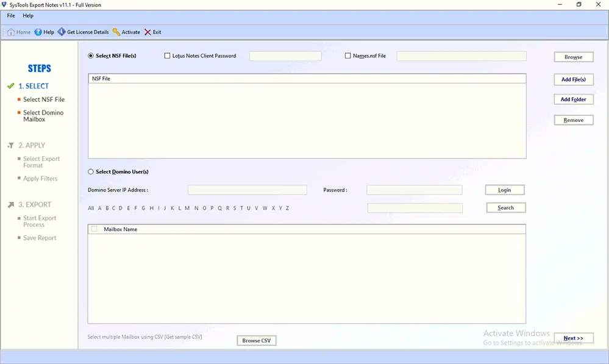
Task: Click the Domino Server IP Address field
Action: [x=248, y=190]
